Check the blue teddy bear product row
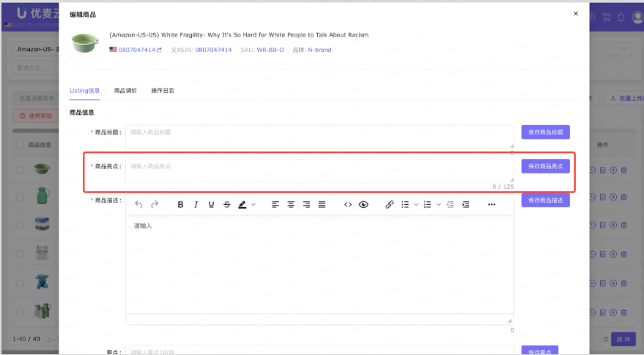Screen dimensions: 644x355 pos(19,283)
